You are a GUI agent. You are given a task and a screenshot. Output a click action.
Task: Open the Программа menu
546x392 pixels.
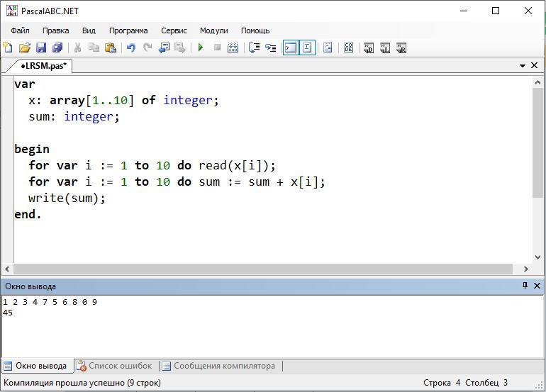coord(128,30)
